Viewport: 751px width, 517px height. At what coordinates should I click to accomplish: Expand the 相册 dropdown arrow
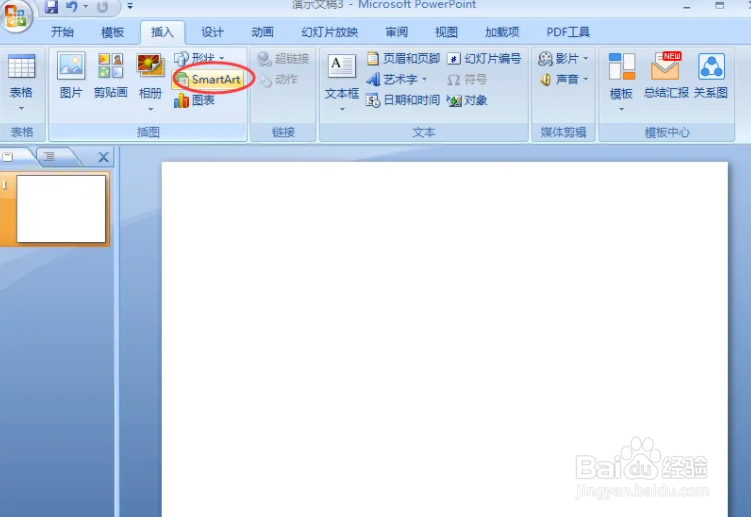[150, 110]
